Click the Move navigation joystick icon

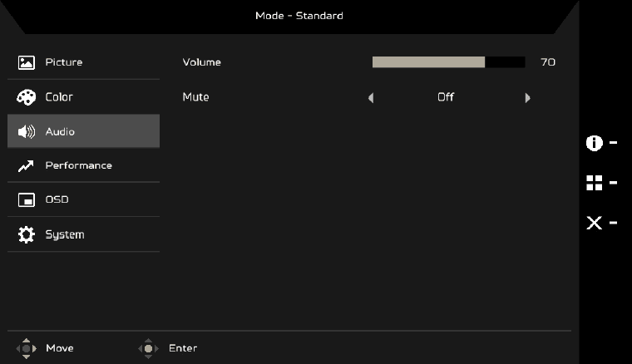tap(27, 348)
